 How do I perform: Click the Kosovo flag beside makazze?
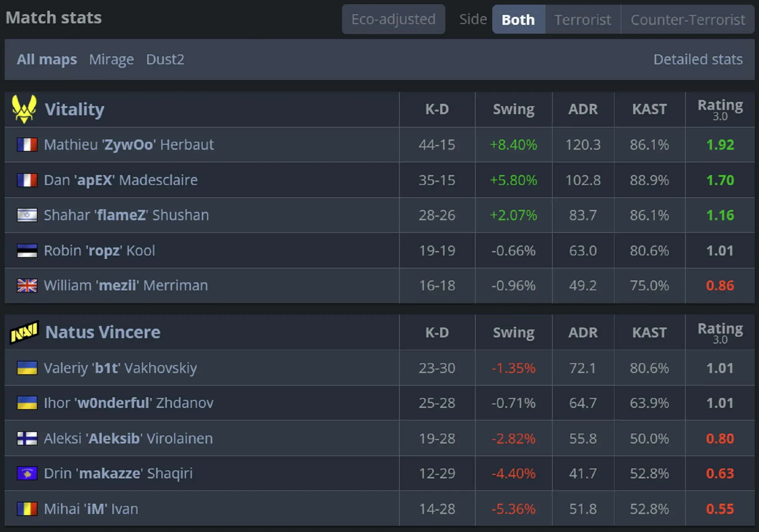(27, 473)
